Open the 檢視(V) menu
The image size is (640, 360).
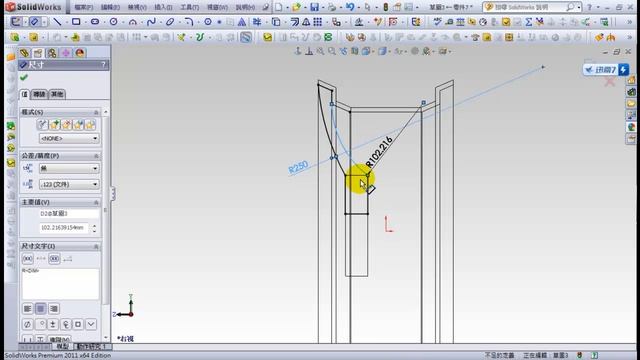coord(137,7)
